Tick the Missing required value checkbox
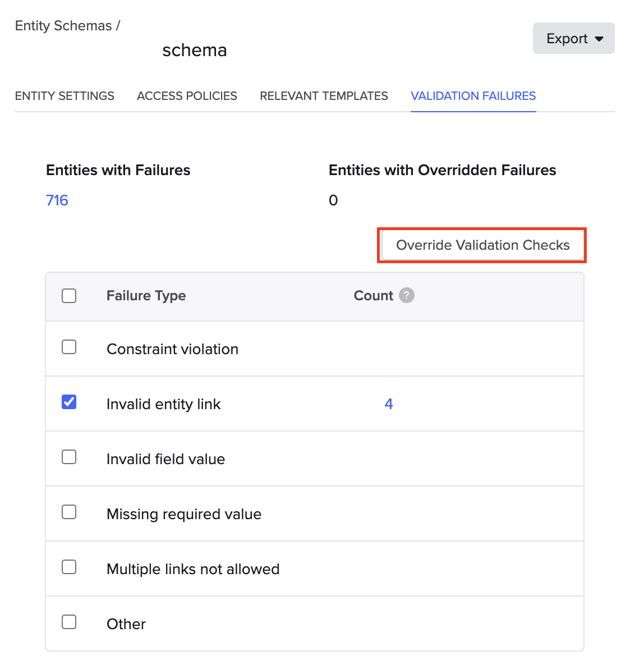The height and width of the screenshot is (669, 644). point(69,512)
